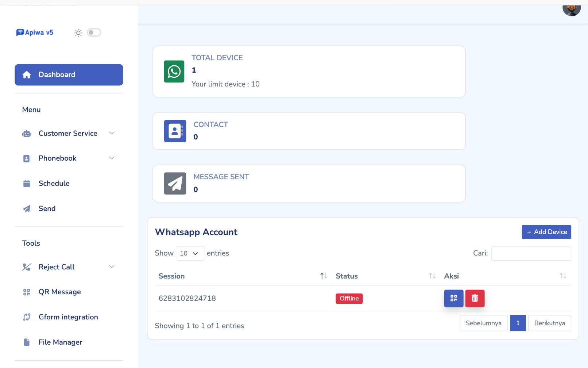
Task: Toggle the dark mode switch
Action: coord(94,32)
